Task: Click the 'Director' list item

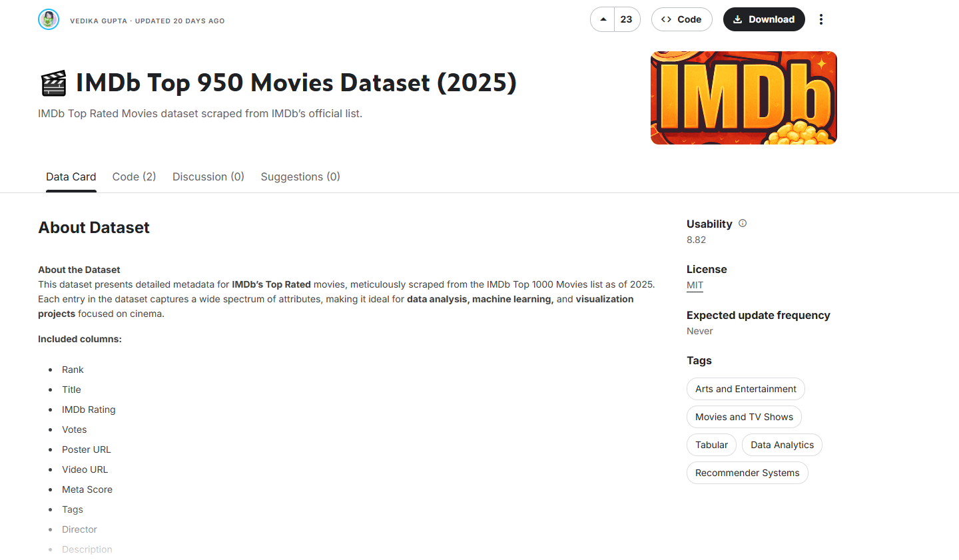Action: tap(79, 529)
